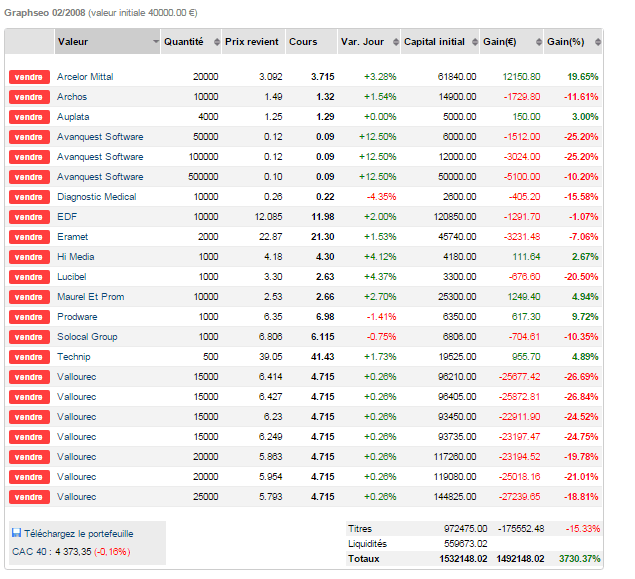Click sort arrows in Quantité column header
Viewport: 635px width, 579px height.
pyautogui.click(x=213, y=42)
